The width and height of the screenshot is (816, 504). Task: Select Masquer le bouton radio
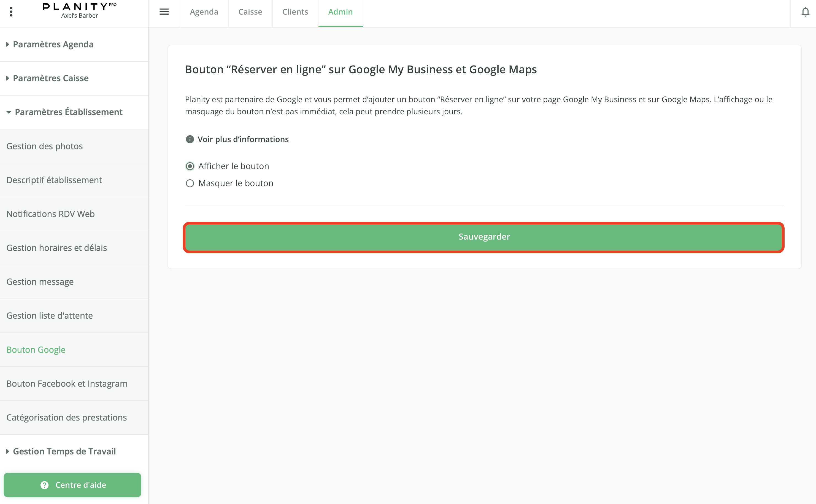[190, 183]
